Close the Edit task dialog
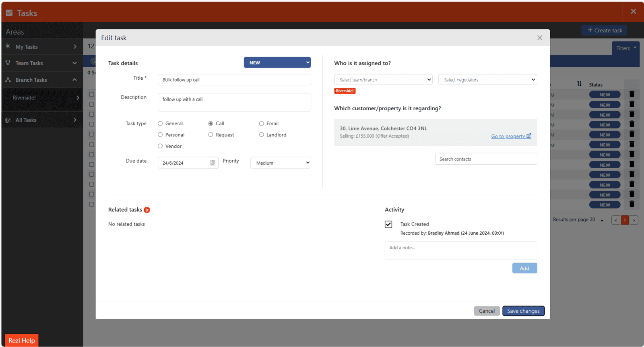 pos(540,37)
